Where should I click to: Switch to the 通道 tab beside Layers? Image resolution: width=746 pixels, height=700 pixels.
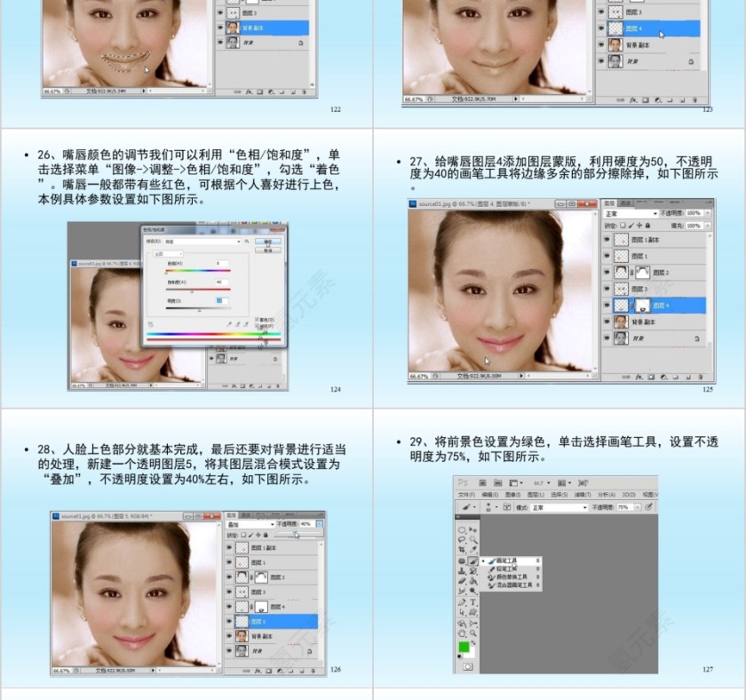click(x=625, y=203)
